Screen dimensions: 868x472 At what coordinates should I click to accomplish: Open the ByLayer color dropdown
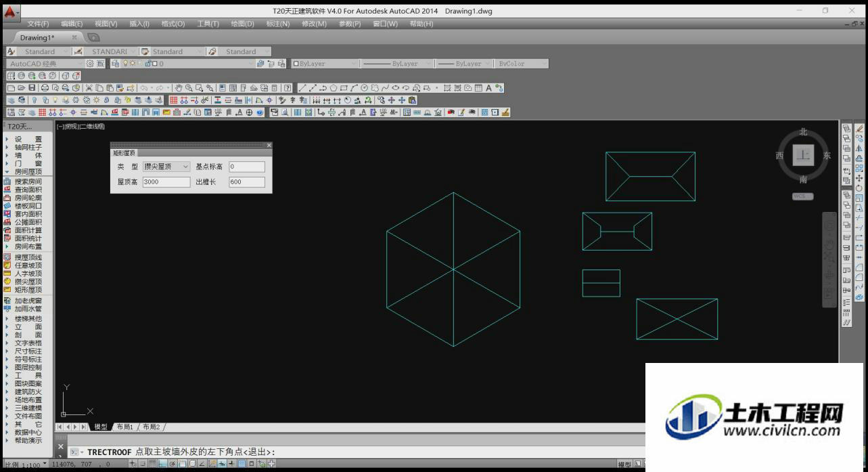pyautogui.click(x=325, y=64)
